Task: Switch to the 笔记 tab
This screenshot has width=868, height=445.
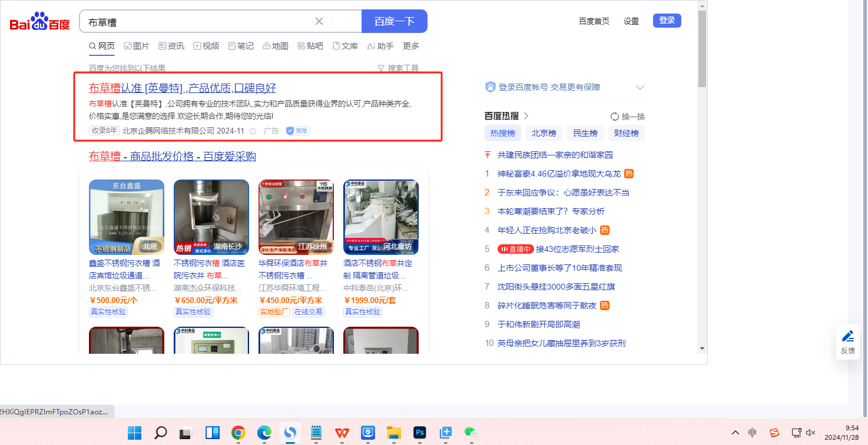Action: (x=241, y=46)
